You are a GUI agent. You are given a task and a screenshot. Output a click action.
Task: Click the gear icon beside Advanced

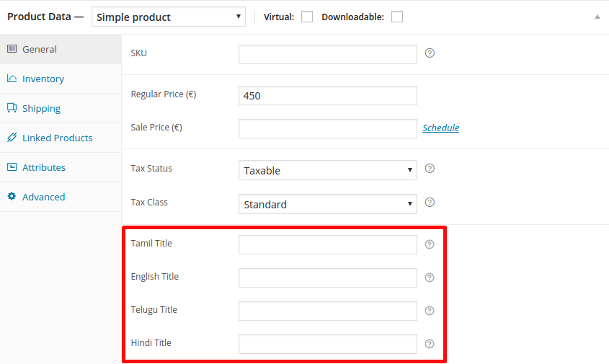[x=12, y=196]
